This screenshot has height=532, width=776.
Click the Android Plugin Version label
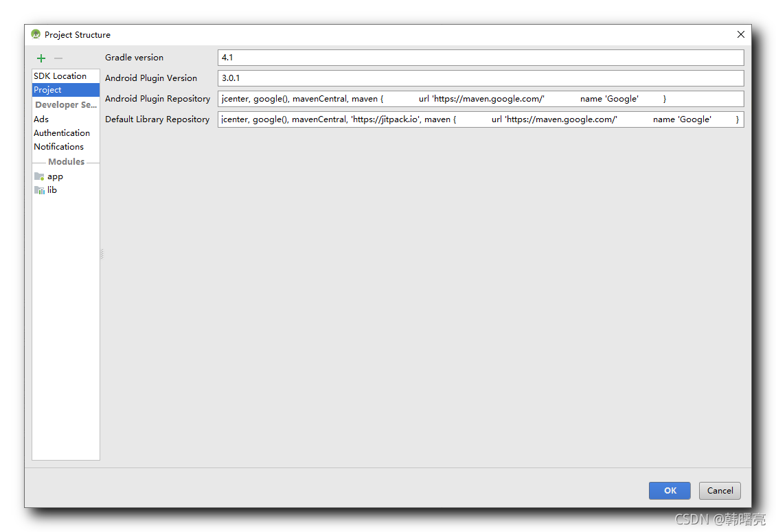151,78
